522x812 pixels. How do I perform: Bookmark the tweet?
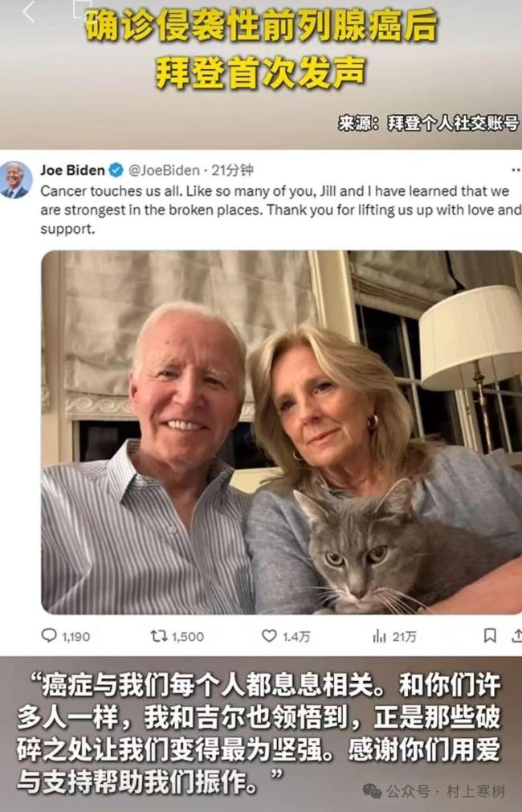click(489, 635)
